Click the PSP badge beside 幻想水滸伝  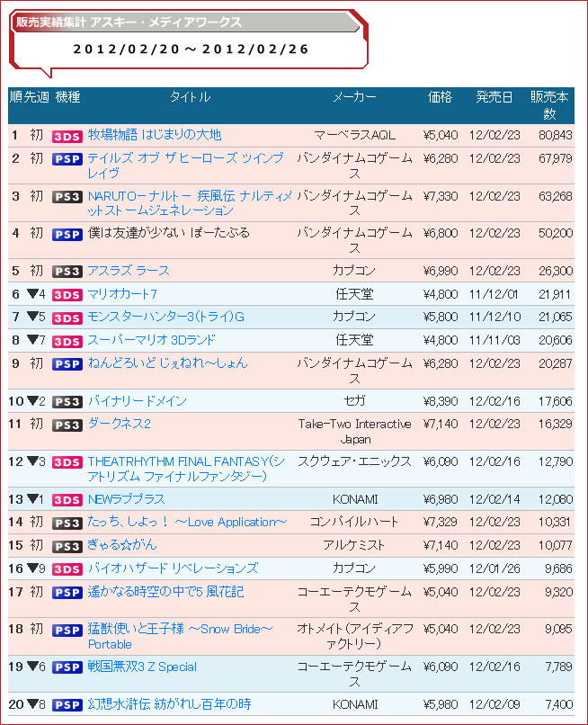[x=67, y=705]
